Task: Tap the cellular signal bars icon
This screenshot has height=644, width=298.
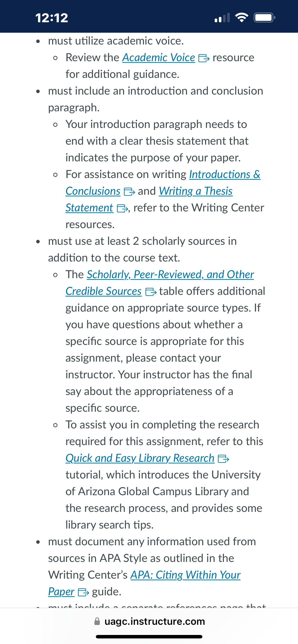Action: [x=222, y=17]
